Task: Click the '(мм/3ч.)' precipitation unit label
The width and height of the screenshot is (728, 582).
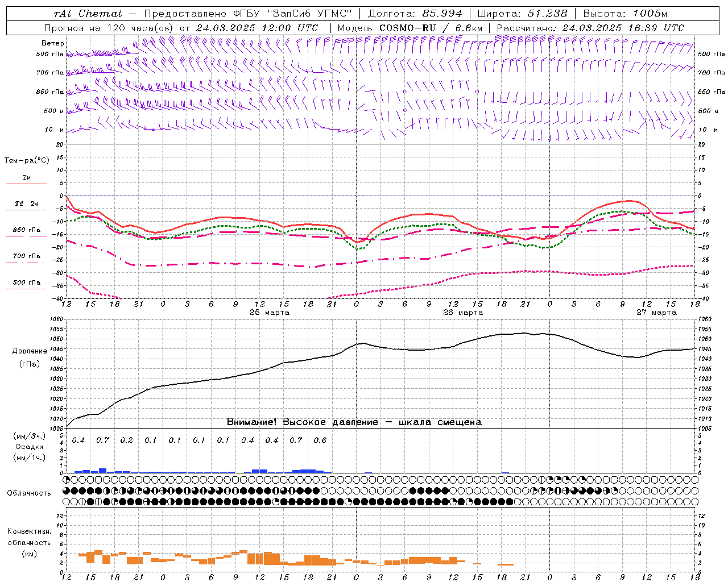Action: pyautogui.click(x=30, y=436)
